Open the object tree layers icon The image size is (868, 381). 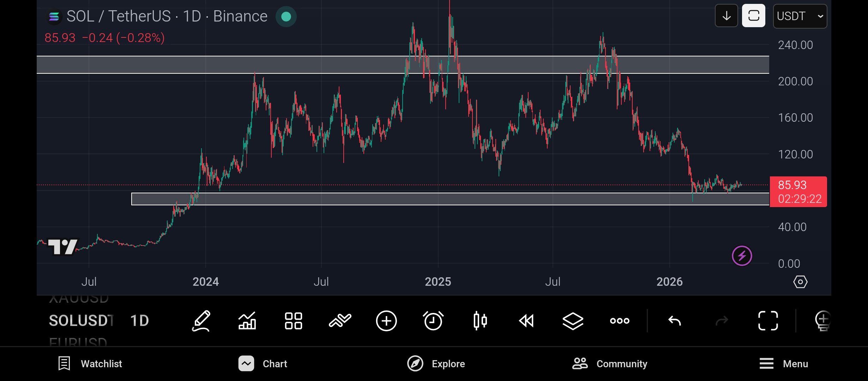pos(573,321)
